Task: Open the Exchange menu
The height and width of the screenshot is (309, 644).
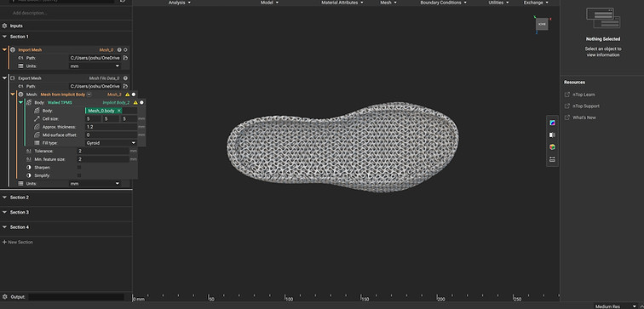Action: (536, 3)
